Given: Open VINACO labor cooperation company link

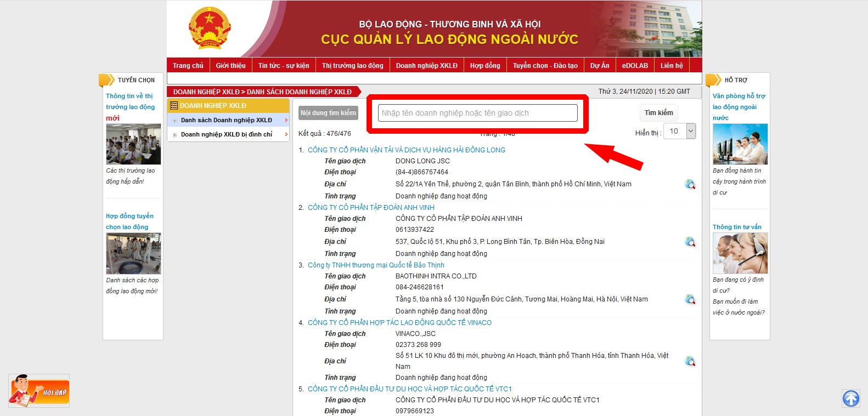Looking at the screenshot, I should click(399, 322).
